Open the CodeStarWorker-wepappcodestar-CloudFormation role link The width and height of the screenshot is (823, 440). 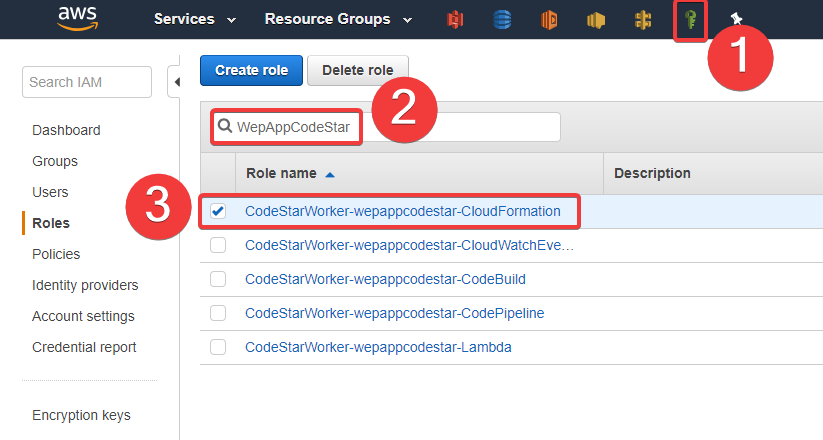click(x=403, y=211)
